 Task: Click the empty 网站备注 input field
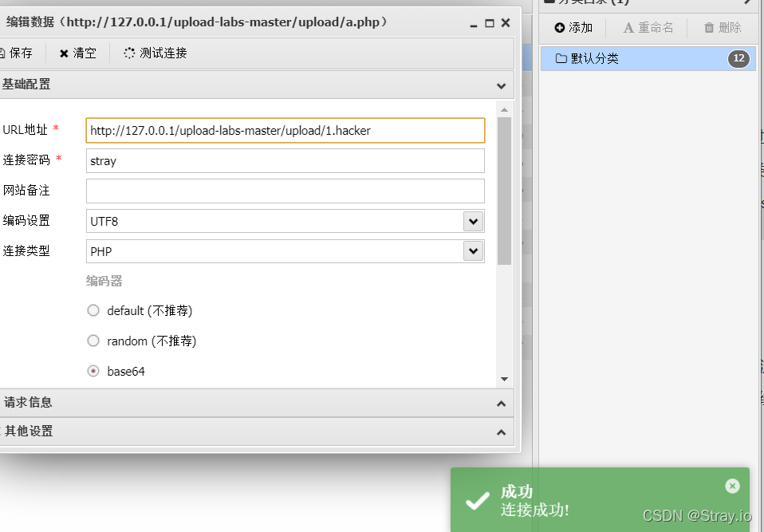click(286, 191)
